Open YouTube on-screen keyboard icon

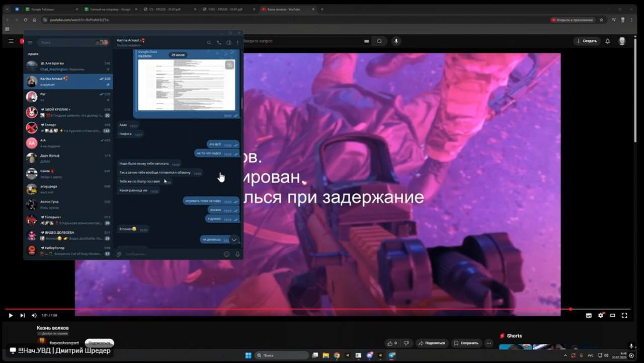366,41
